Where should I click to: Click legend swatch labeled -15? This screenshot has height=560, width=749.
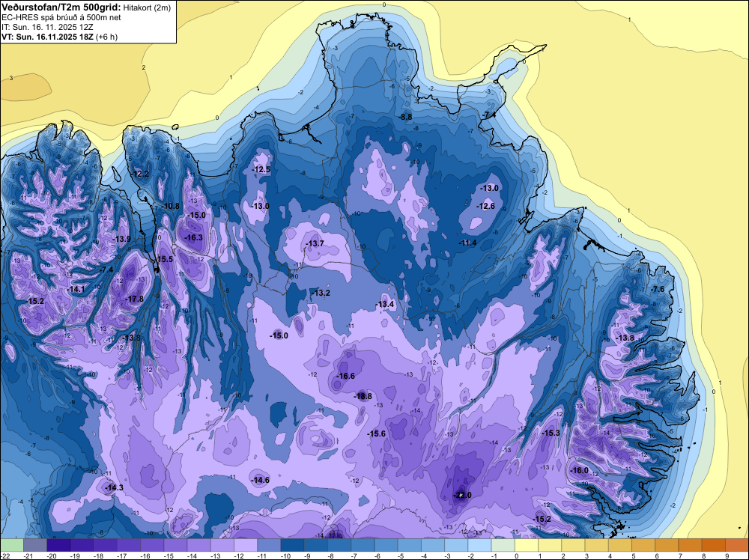tap(176, 545)
